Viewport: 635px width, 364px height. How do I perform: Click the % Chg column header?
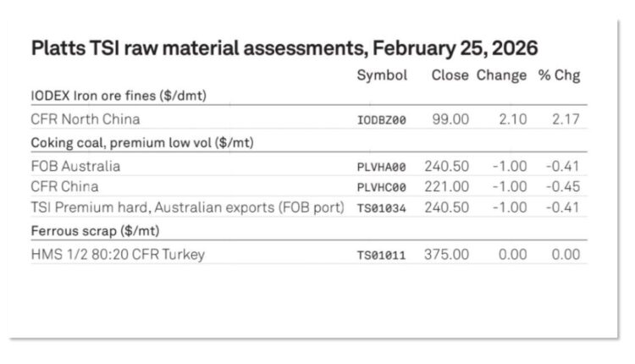pos(559,75)
